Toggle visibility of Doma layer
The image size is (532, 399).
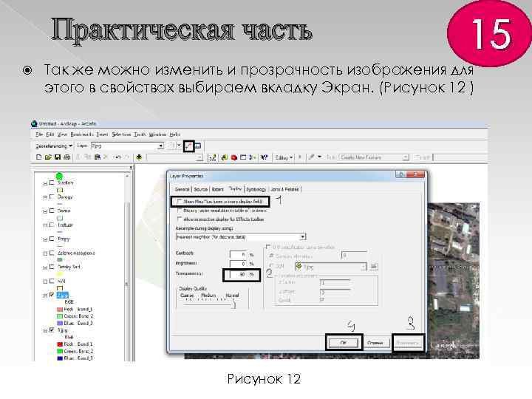pyautogui.click(x=52, y=211)
